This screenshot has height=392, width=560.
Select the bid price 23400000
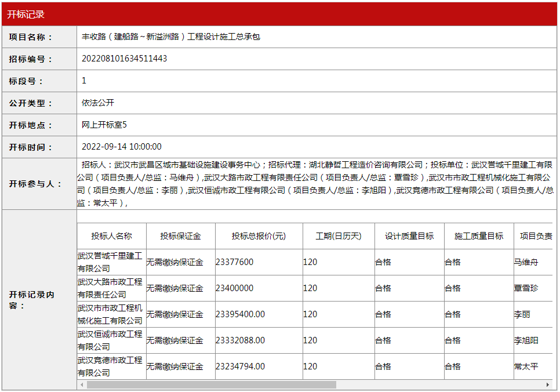coord(234,288)
